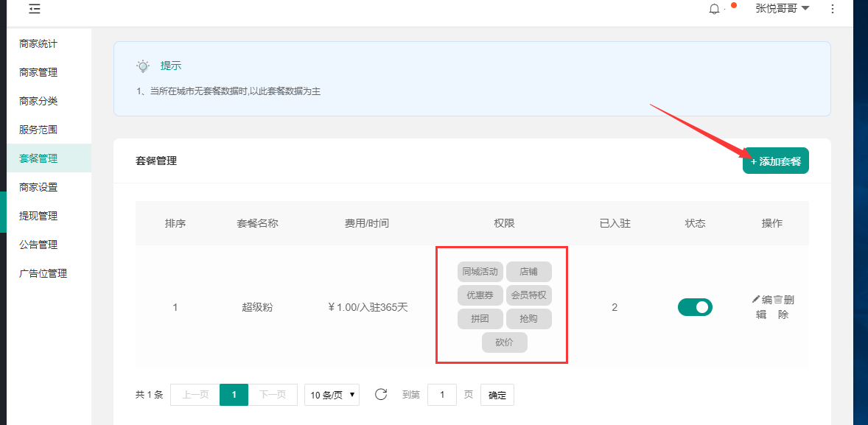Click the pencil edit icon for 超级粉

click(756, 299)
